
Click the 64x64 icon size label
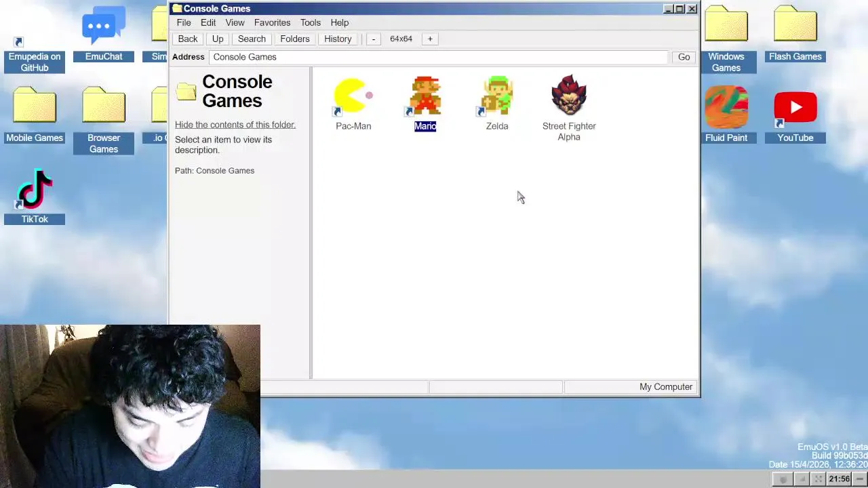click(x=401, y=39)
